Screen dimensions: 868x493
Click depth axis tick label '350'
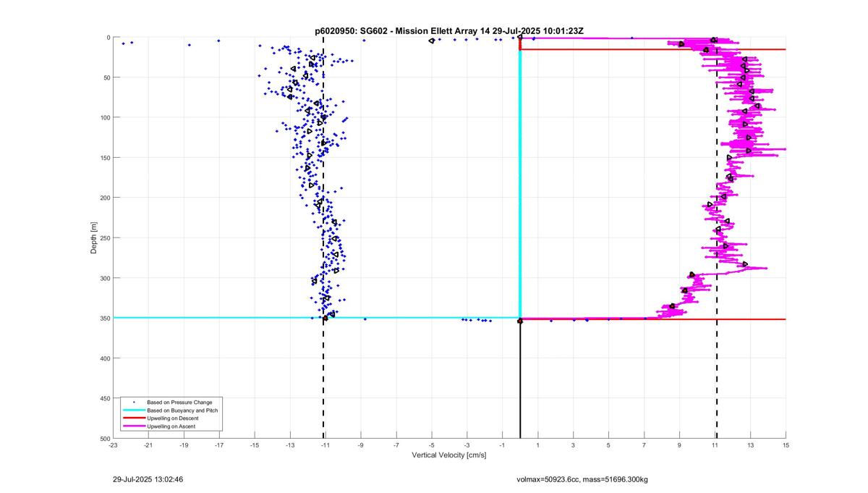[104, 319]
